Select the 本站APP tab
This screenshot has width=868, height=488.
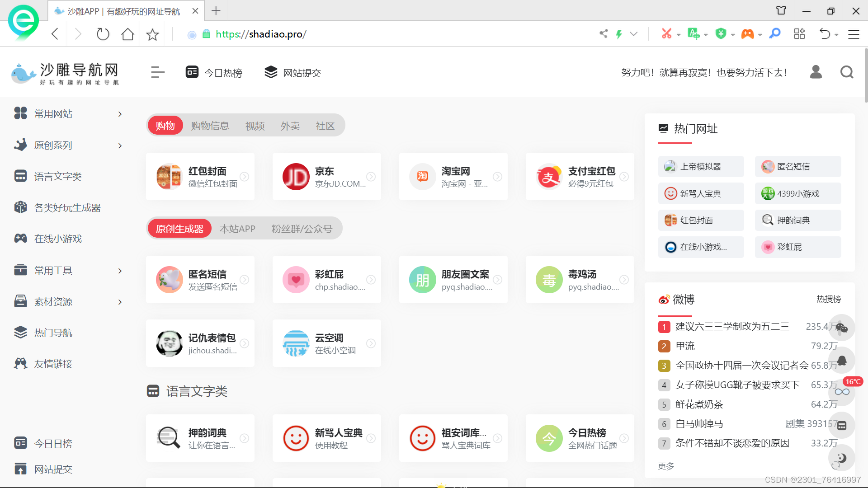tap(237, 229)
